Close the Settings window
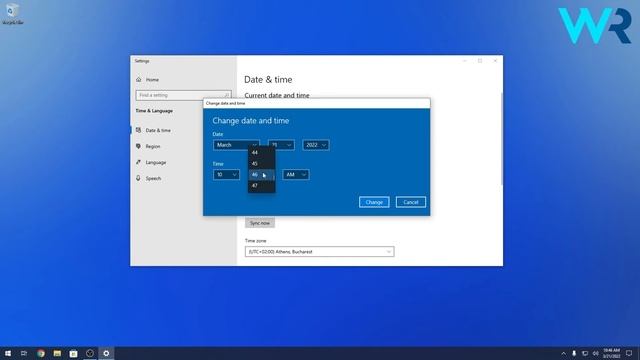The image size is (640, 360). pyautogui.click(x=495, y=61)
